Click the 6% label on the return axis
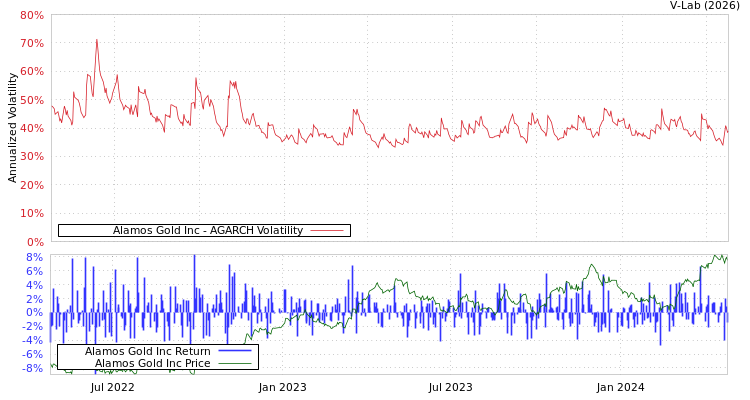 (x=35, y=271)
